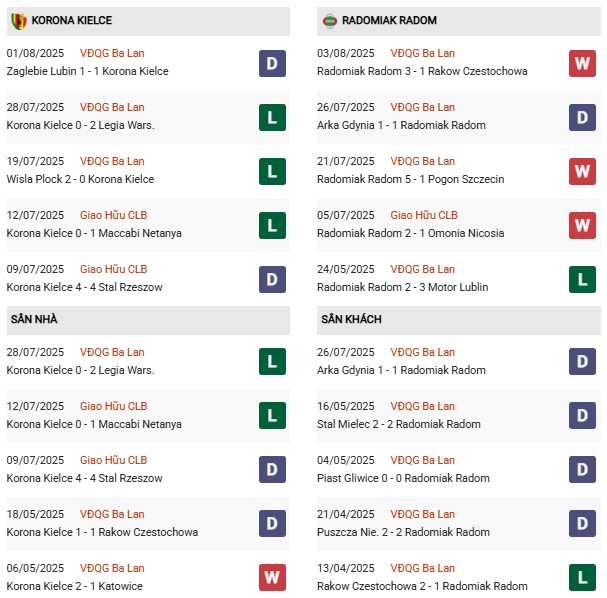Screen dimensions: 607x598
Task: Select the SÂN NHÀ section header
Action: pyautogui.click(x=37, y=319)
